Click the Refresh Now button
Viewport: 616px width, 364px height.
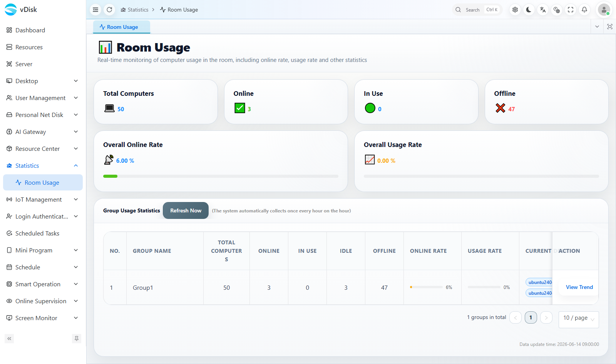point(186,210)
